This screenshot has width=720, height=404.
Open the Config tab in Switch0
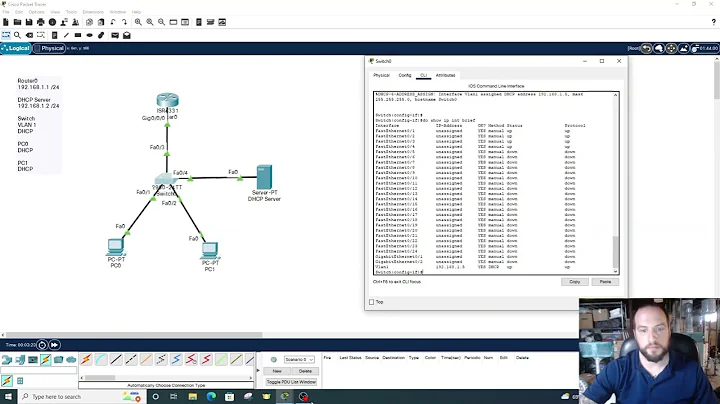point(405,75)
